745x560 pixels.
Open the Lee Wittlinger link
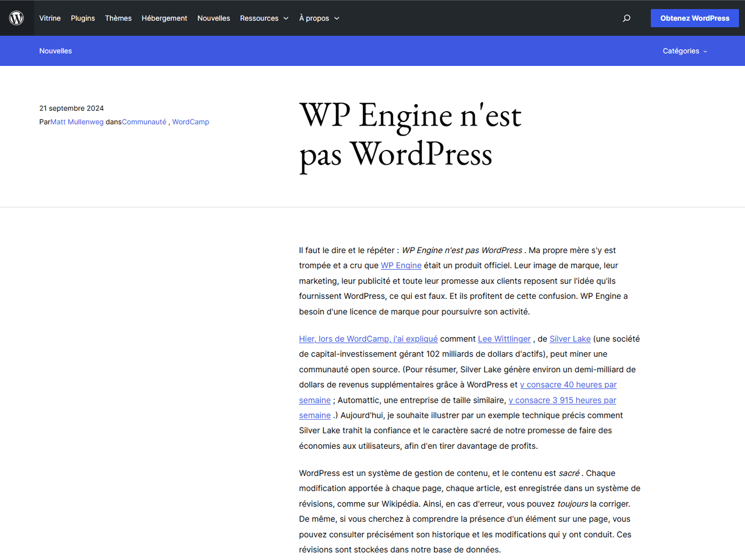click(x=504, y=339)
